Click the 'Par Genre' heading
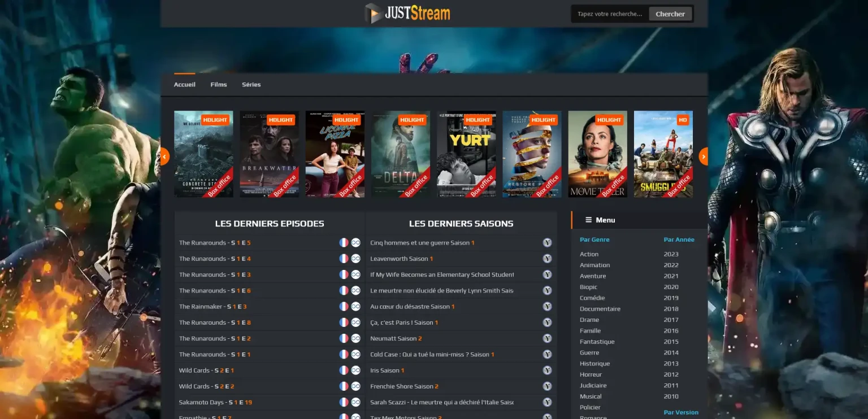Screen dimensions: 868x419 [x=594, y=239]
